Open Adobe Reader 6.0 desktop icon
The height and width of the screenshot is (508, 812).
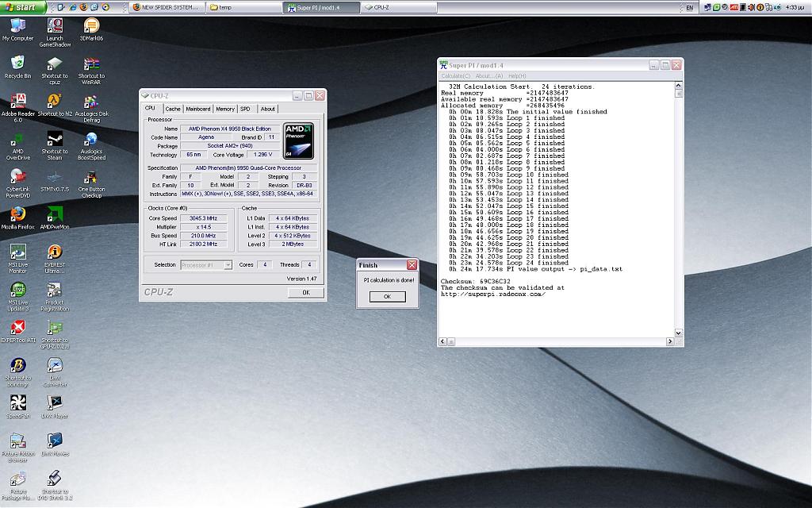pos(18,108)
